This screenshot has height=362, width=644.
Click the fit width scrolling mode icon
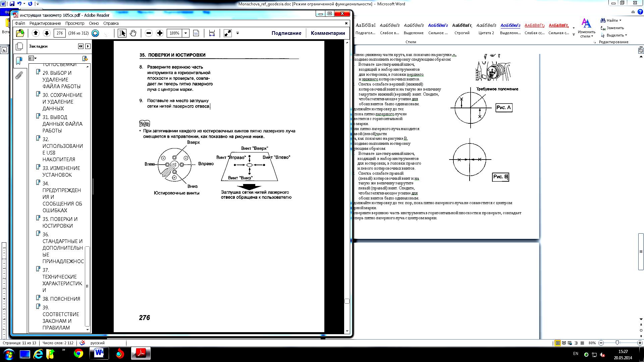tap(212, 33)
